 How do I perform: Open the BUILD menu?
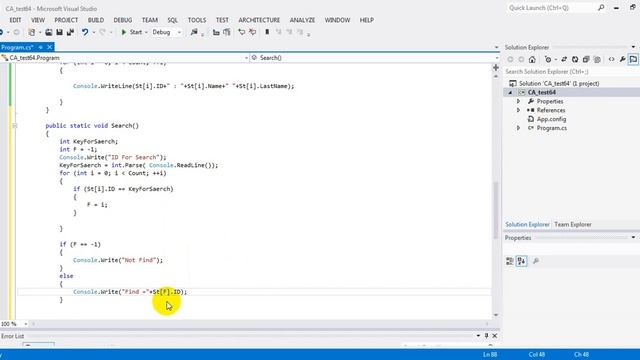[x=96, y=20]
